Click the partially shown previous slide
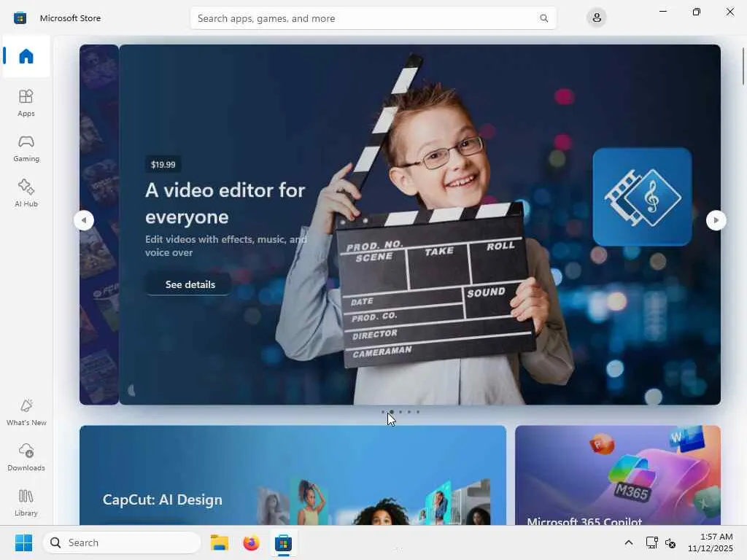 (x=99, y=225)
